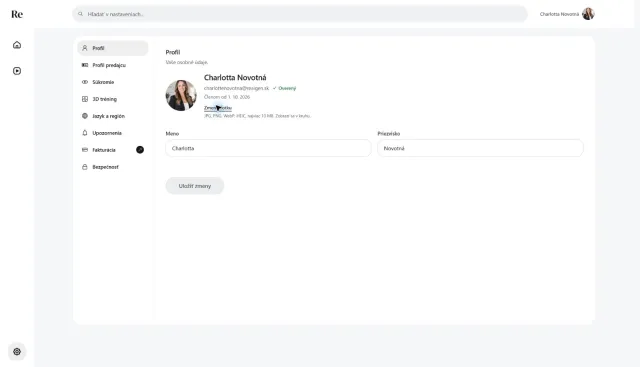Click the Zmeniť fotku link
Screen dimensions: 640x367
coord(218,108)
